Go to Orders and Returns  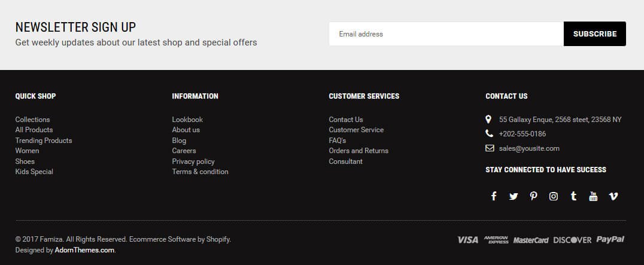pyautogui.click(x=359, y=151)
